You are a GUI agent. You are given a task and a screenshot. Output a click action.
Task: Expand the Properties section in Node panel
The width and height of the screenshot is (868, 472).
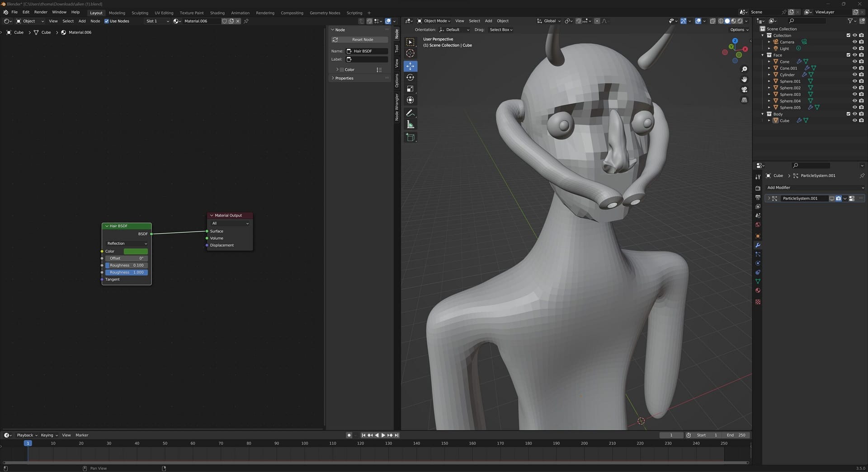pos(344,78)
